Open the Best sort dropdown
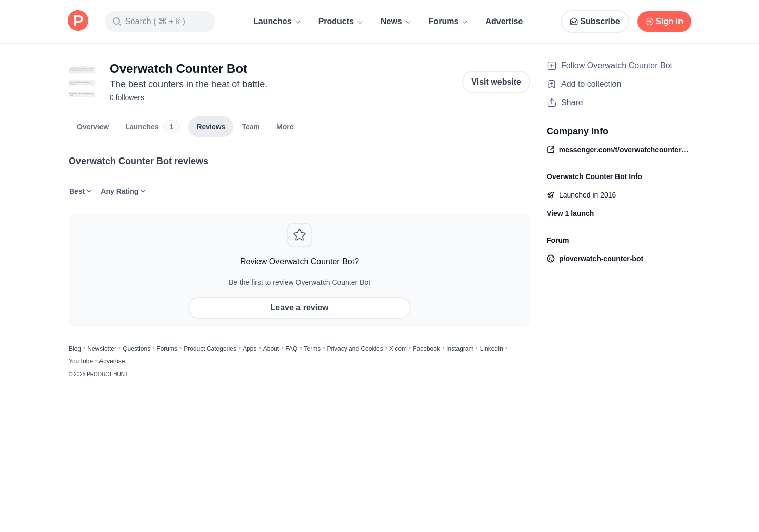Image resolution: width=759 pixels, height=532 pixels. [x=81, y=191]
